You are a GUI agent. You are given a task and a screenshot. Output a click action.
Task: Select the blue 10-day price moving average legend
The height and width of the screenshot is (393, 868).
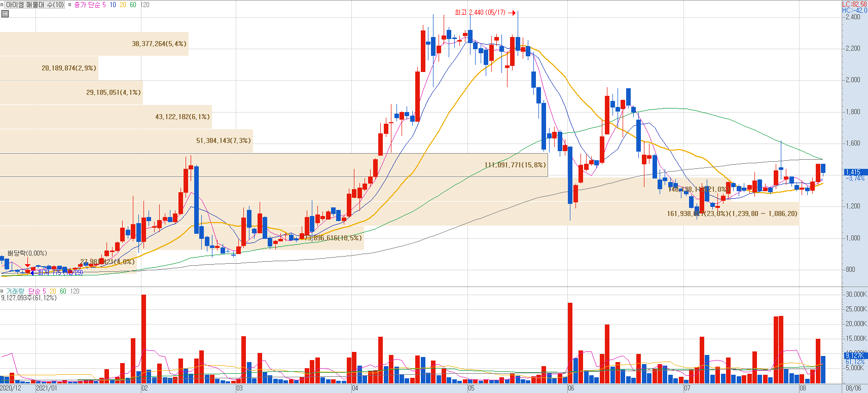(113, 5)
